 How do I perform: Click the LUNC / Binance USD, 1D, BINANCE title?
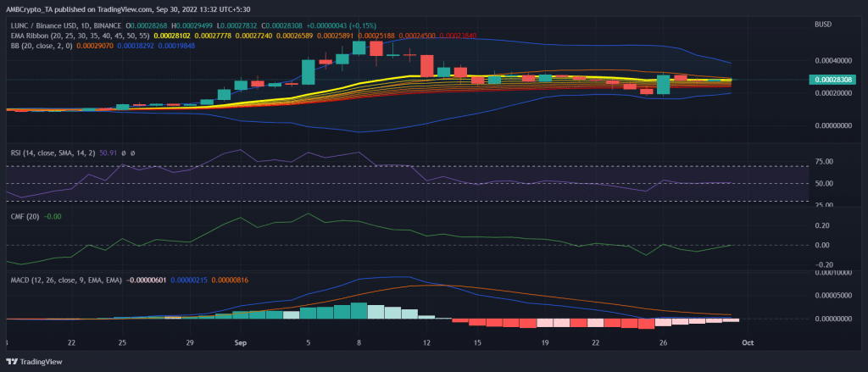[66, 26]
